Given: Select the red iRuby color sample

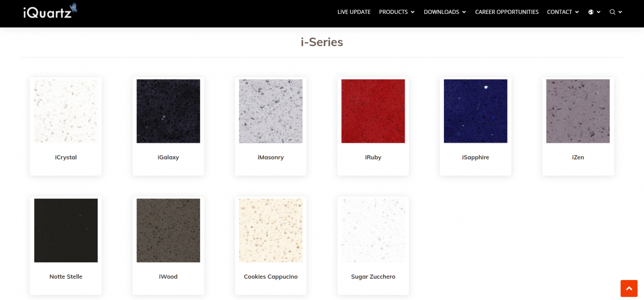Looking at the screenshot, I should [373, 111].
